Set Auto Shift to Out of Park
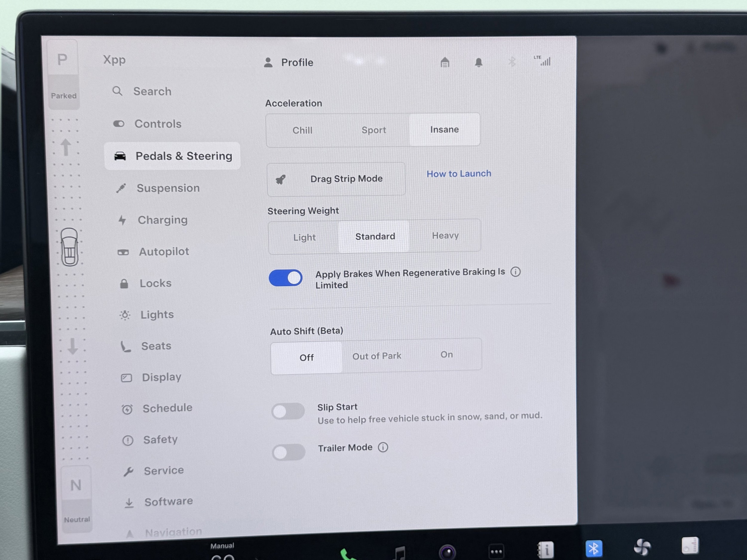The image size is (747, 560). (376, 356)
